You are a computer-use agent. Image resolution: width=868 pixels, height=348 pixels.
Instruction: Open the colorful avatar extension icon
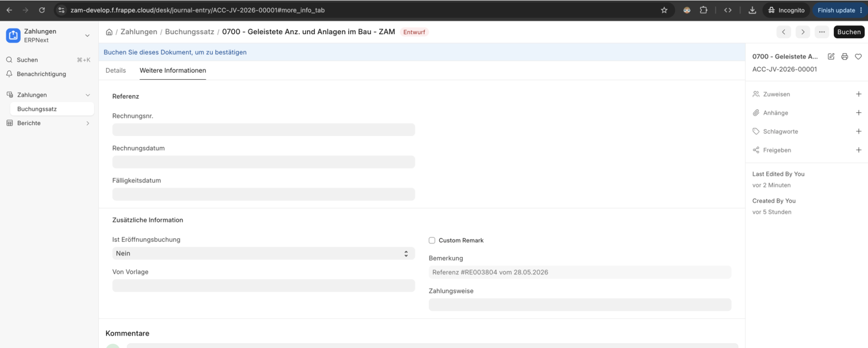[687, 10]
